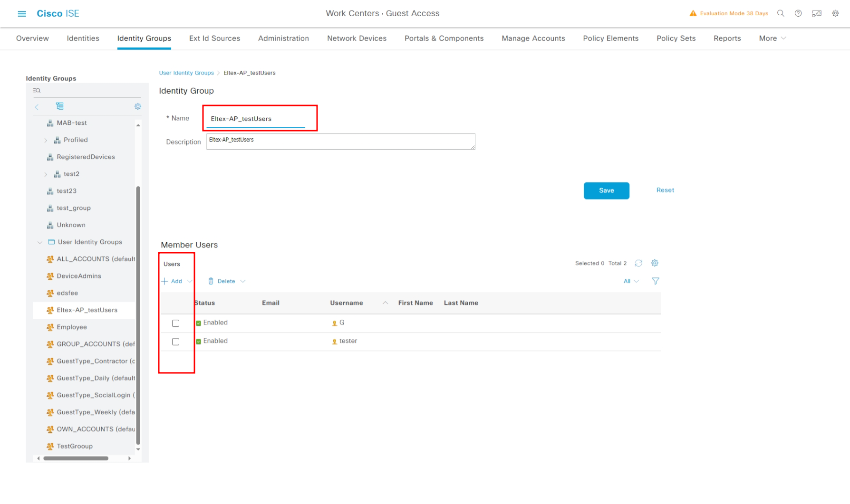Click the filter funnel icon
The height and width of the screenshot is (504, 850).
656,281
